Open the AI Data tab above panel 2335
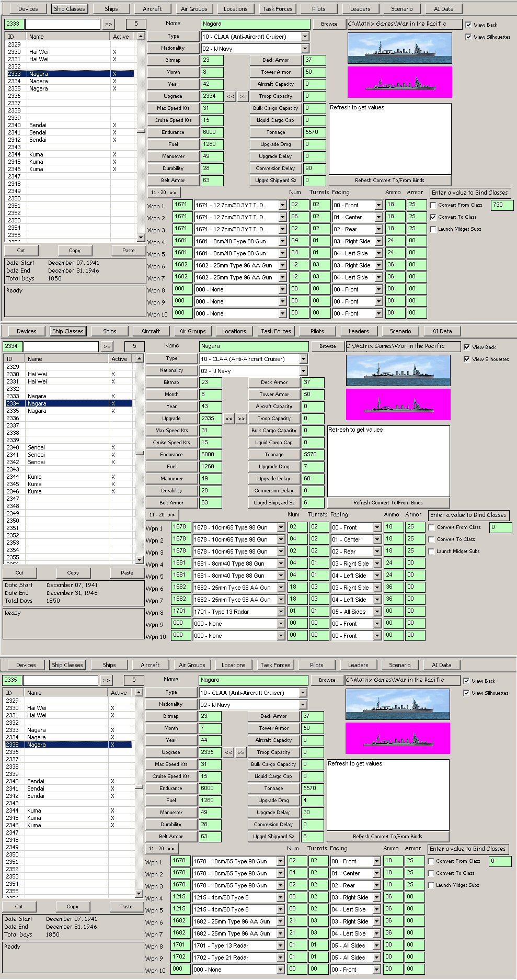 (x=442, y=665)
